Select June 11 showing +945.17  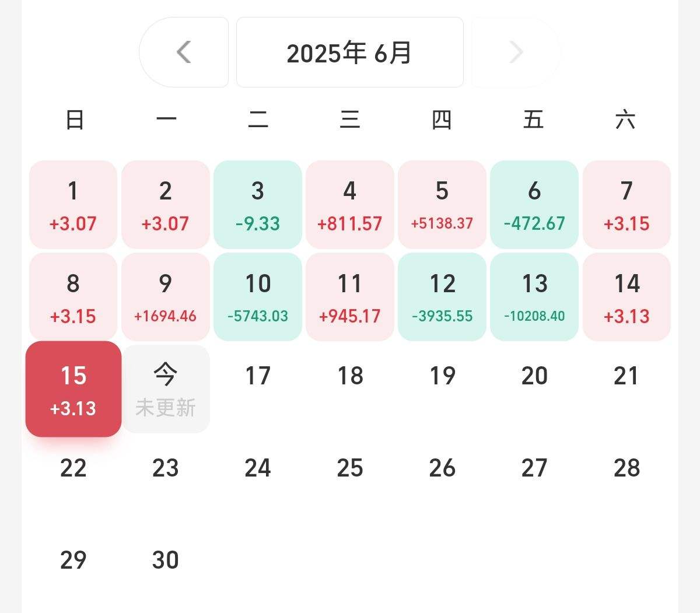(x=350, y=297)
